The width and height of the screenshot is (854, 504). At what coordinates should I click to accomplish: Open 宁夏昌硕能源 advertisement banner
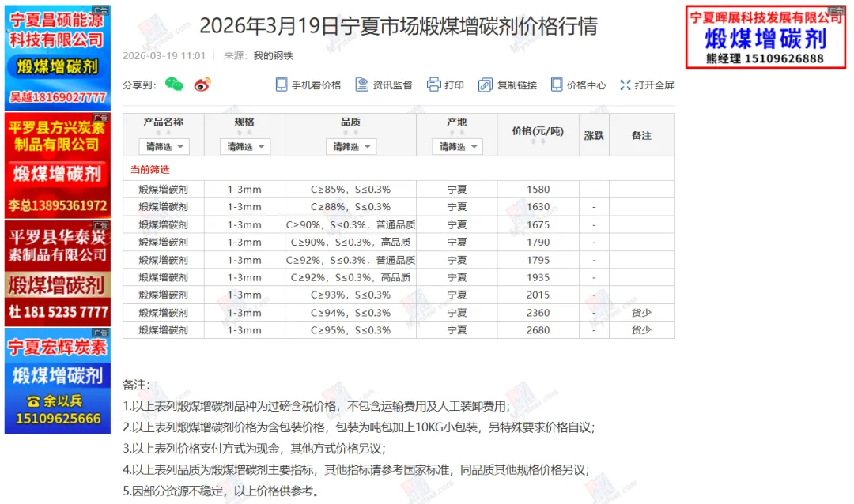pyautogui.click(x=57, y=55)
